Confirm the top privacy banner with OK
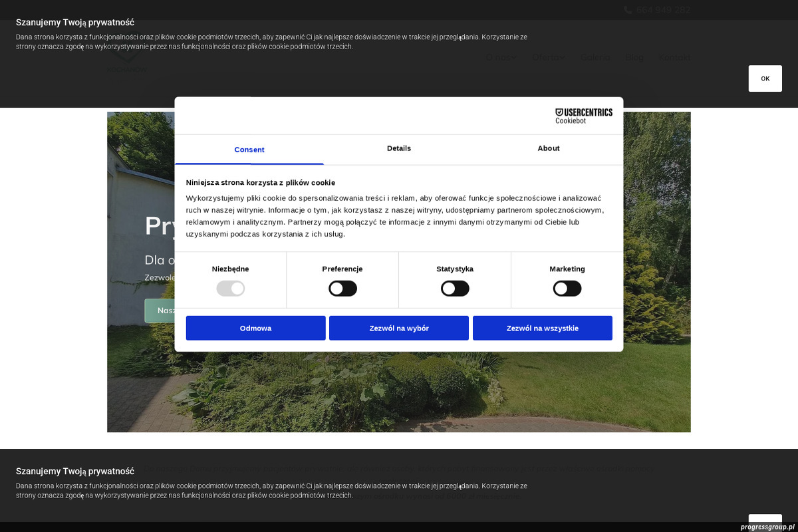Screen dimensions: 798x532 click(x=765, y=78)
